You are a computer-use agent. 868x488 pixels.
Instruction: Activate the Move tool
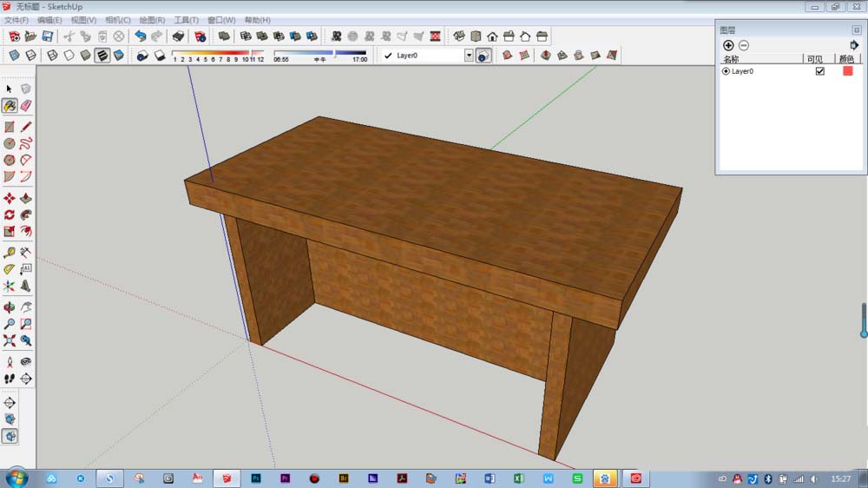10,198
